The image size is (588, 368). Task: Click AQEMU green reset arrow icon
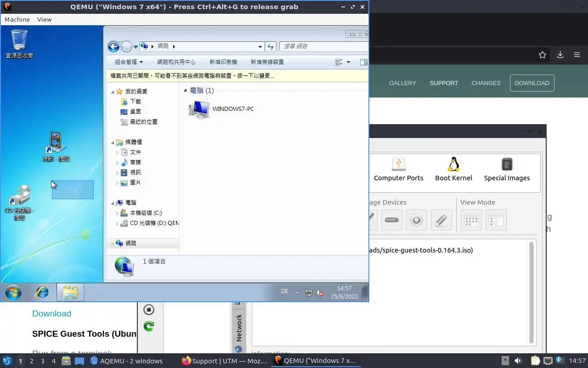click(x=149, y=326)
